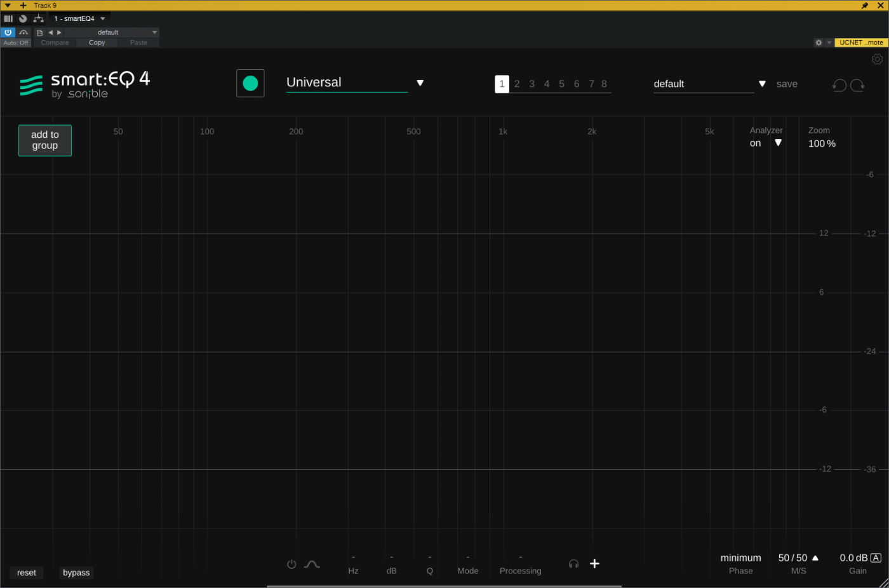
Task: Click the bell filter shape icon
Action: [x=312, y=564]
